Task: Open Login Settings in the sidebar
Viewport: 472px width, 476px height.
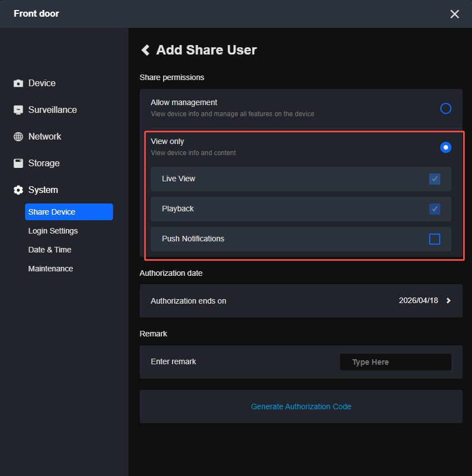Action: (53, 231)
